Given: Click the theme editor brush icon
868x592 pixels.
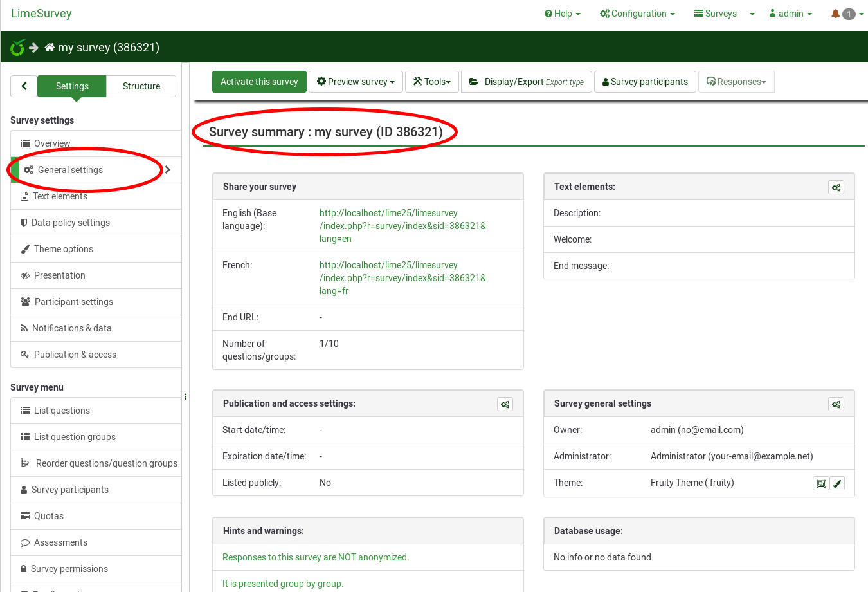Looking at the screenshot, I should point(837,484).
